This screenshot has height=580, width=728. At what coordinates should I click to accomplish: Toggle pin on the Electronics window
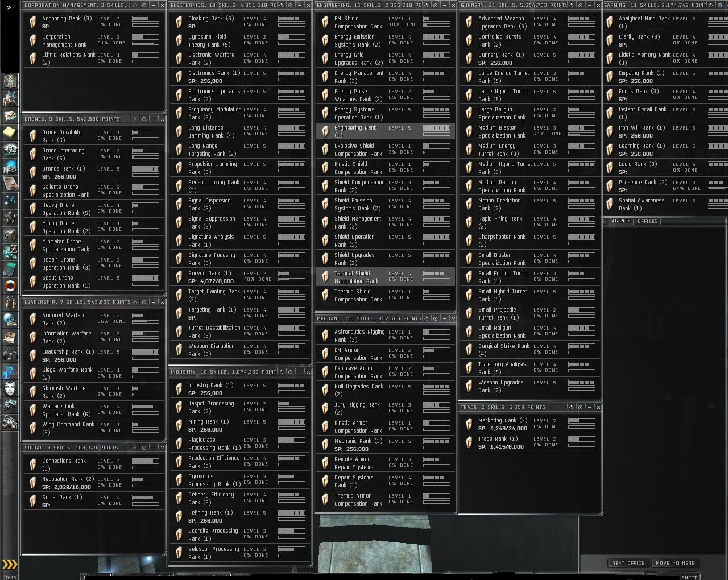[x=290, y=5]
